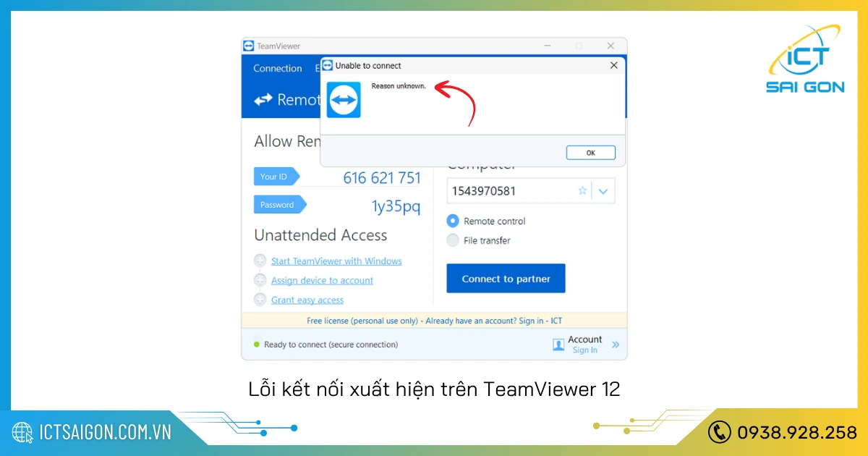The image size is (868, 456).
Task: Click the Connect to partner button
Action: tap(506, 279)
